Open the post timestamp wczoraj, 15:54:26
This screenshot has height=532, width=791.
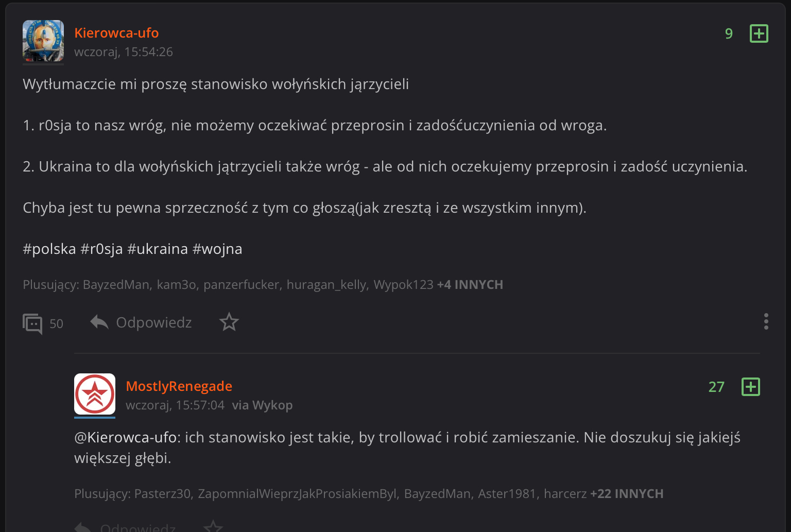[x=124, y=52]
